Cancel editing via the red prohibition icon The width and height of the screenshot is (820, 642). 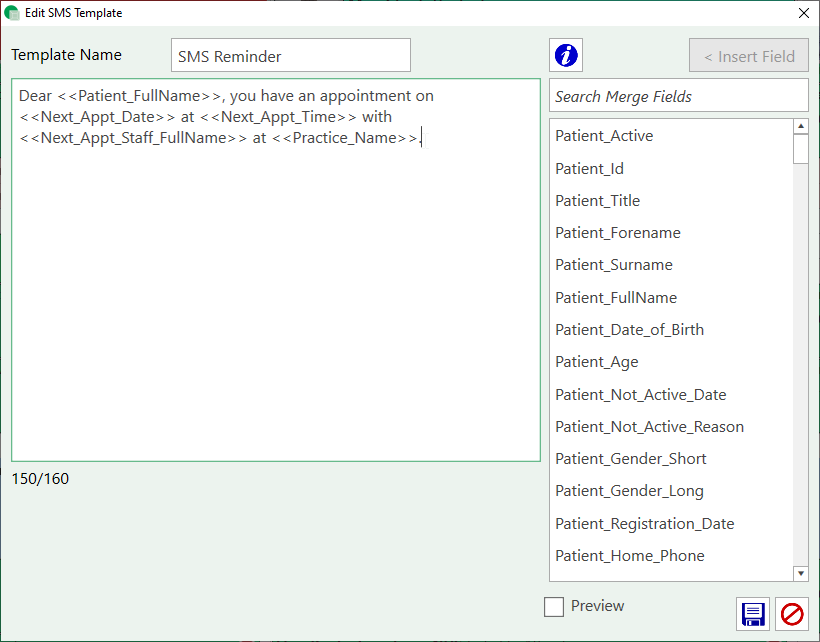tap(791, 614)
